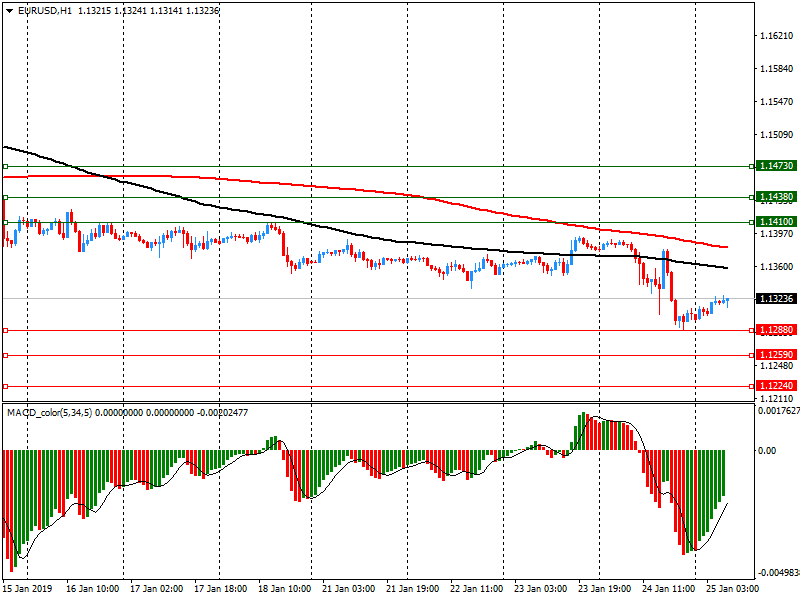Image resolution: width=800 pixels, height=600 pixels.
Task: Click price scale value 1.15090
Action: 777,135
